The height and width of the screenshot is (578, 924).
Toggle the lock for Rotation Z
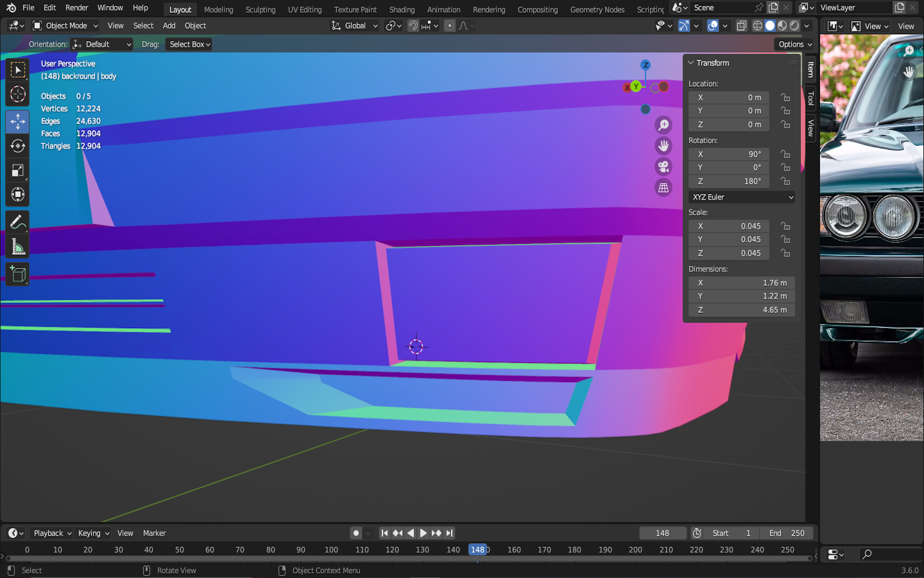785,181
